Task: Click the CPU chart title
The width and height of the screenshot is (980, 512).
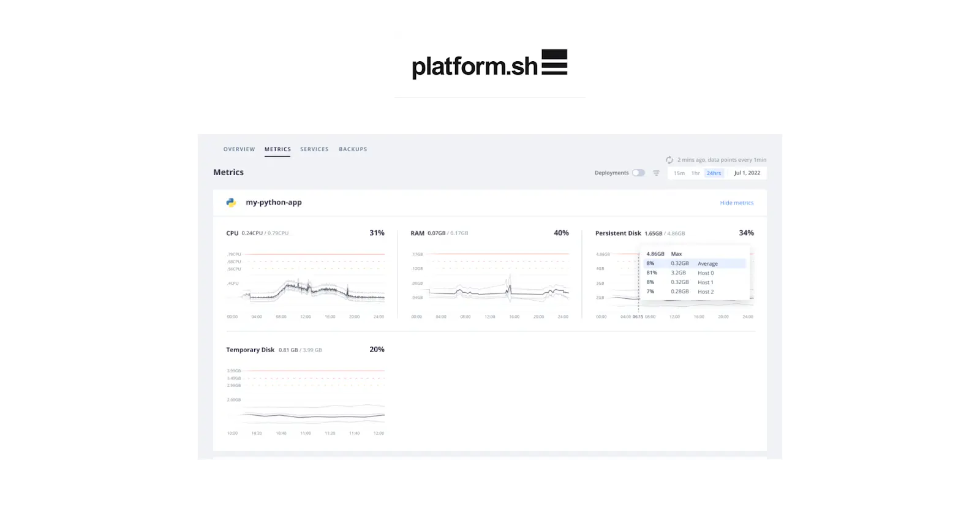Action: tap(232, 233)
